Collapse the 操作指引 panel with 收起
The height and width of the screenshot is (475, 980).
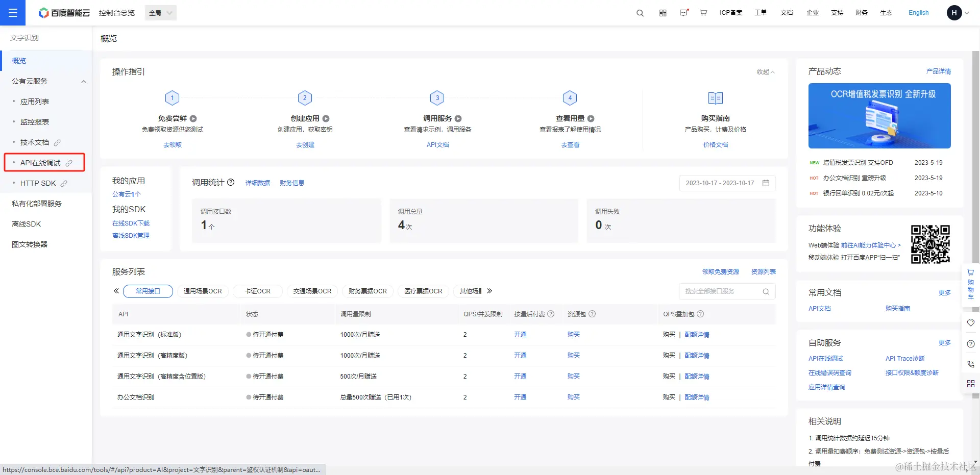coord(766,72)
